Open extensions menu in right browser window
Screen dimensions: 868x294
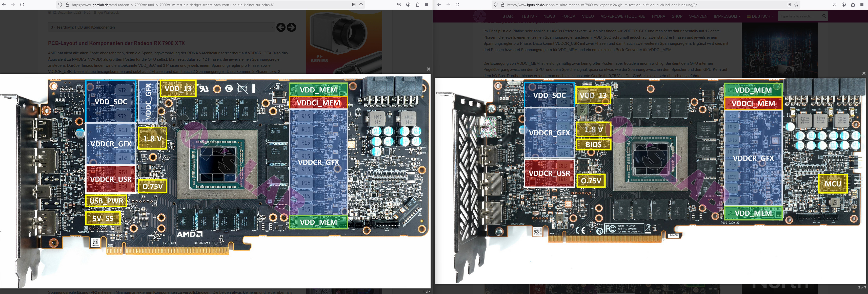(x=853, y=5)
